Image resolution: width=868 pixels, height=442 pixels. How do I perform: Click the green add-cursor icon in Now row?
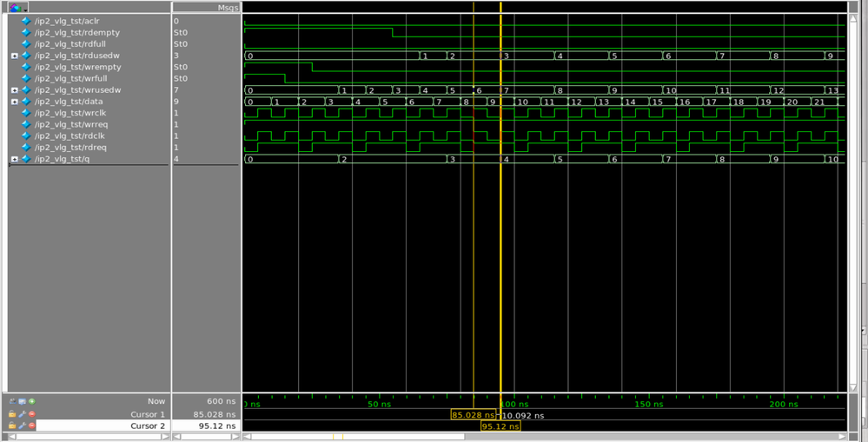pyautogui.click(x=32, y=401)
